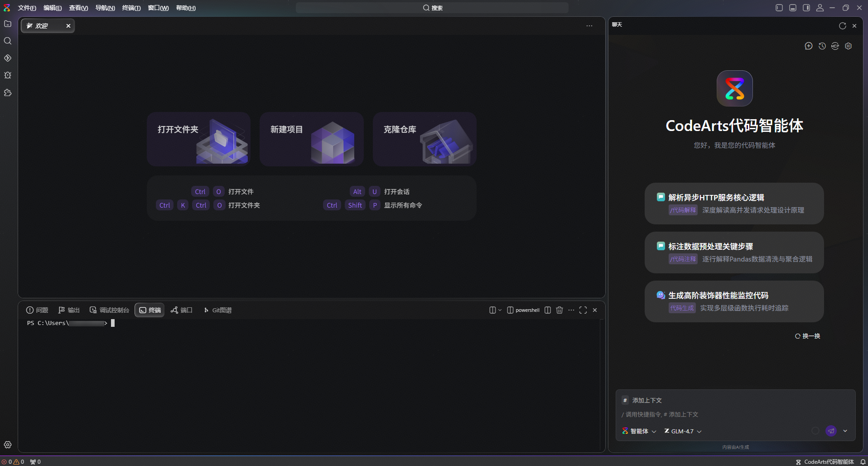Open the Debug bug icon in sidebar
This screenshot has height=466, width=868.
8,75
